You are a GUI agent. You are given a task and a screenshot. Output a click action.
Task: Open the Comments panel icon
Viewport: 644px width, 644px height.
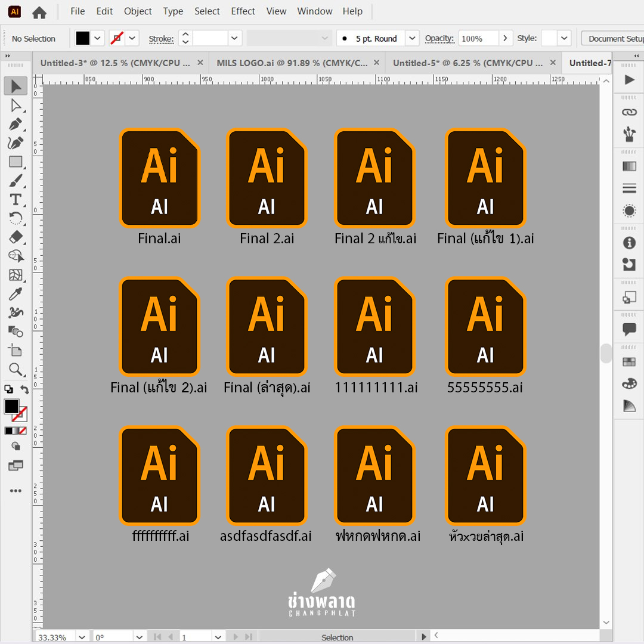pos(629,329)
